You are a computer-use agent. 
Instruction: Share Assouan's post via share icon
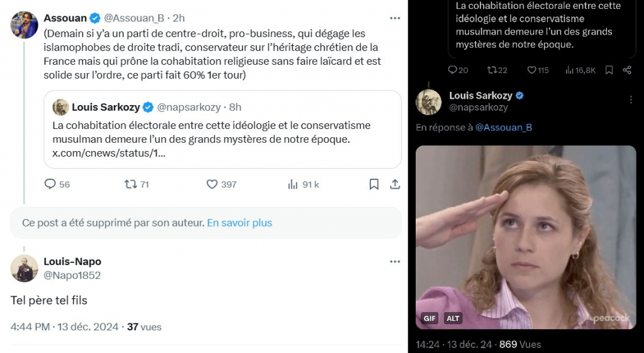(395, 184)
